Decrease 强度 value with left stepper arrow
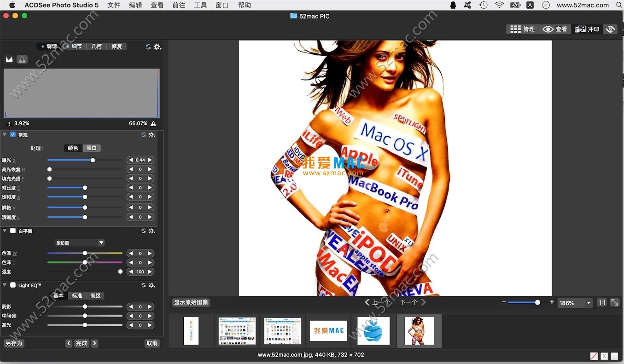The width and height of the screenshot is (624, 364). 131,272
